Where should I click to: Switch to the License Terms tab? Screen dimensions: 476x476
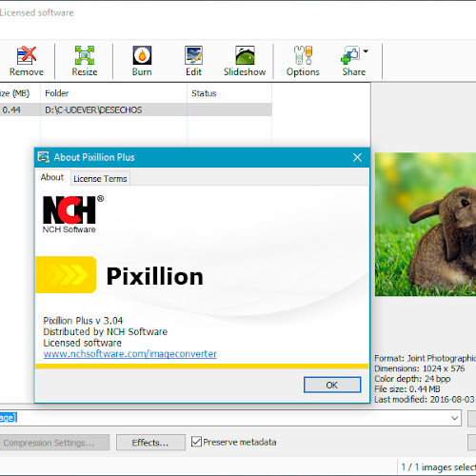tap(100, 179)
